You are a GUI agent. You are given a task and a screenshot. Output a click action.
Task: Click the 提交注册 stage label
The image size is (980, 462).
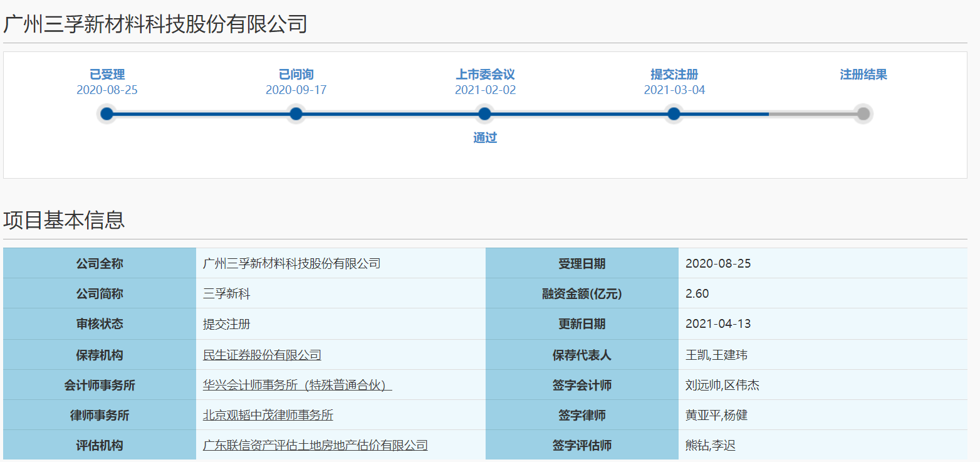674,75
